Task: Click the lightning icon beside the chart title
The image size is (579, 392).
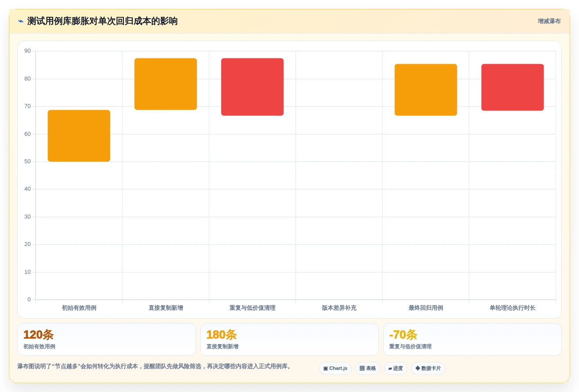Action: [x=21, y=21]
